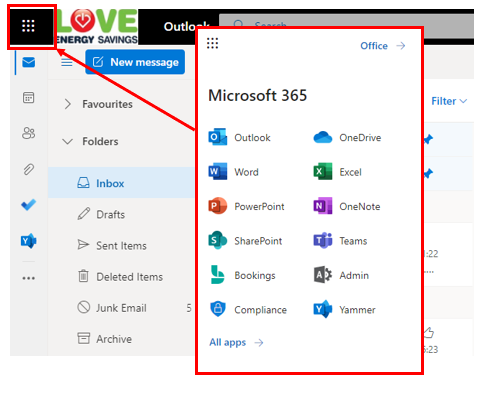Open the Compliance app in the launcher
The width and height of the screenshot is (485, 399).
[x=248, y=309]
